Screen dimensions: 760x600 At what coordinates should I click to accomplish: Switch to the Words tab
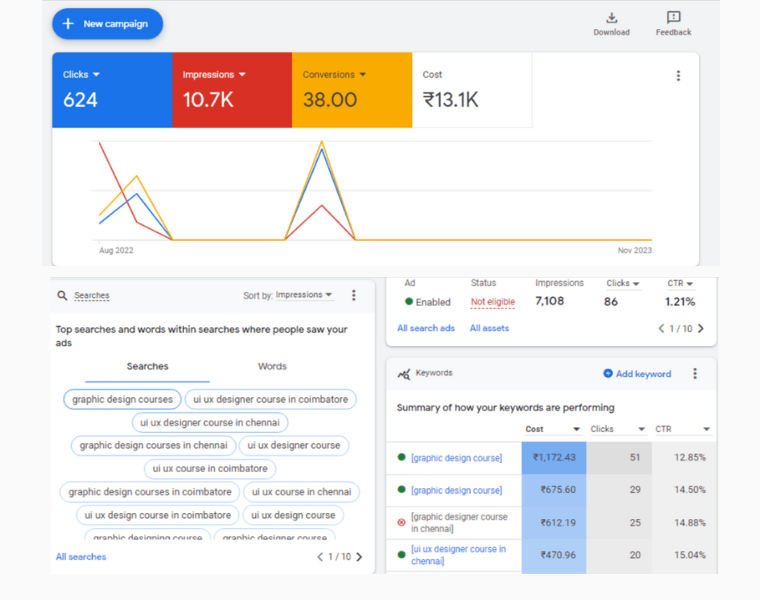tap(272, 367)
